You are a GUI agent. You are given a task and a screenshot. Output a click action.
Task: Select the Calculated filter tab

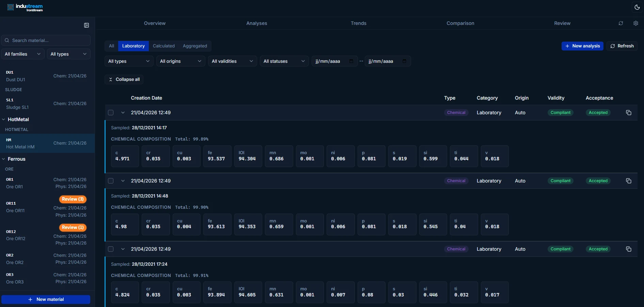pos(163,46)
